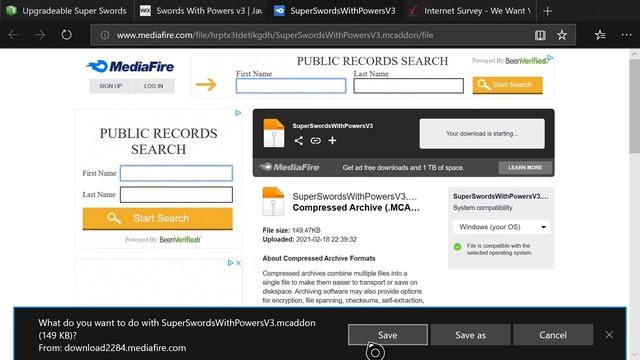Click the AdChoices icon on left ad
Viewport: 640px width, 360px height.
[x=238, y=113]
